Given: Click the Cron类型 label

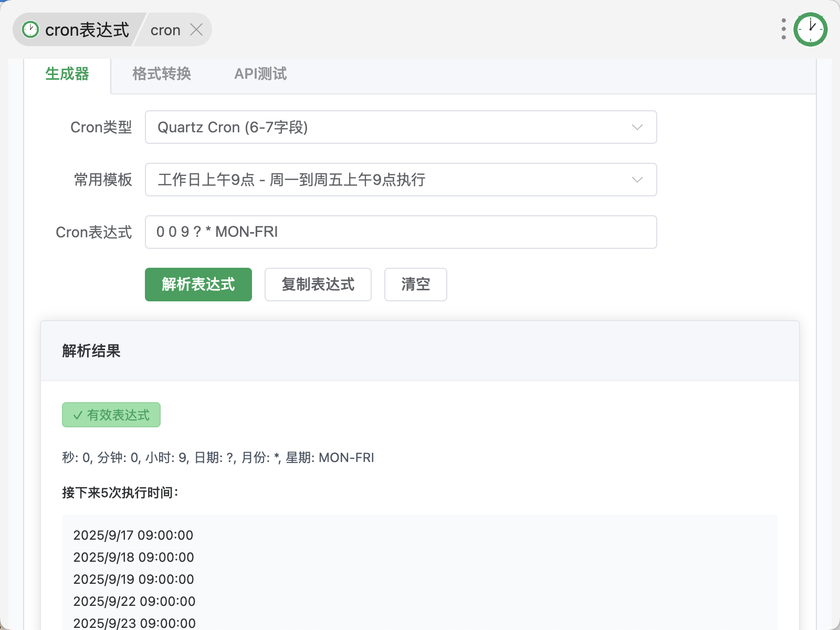Looking at the screenshot, I should [x=101, y=127].
